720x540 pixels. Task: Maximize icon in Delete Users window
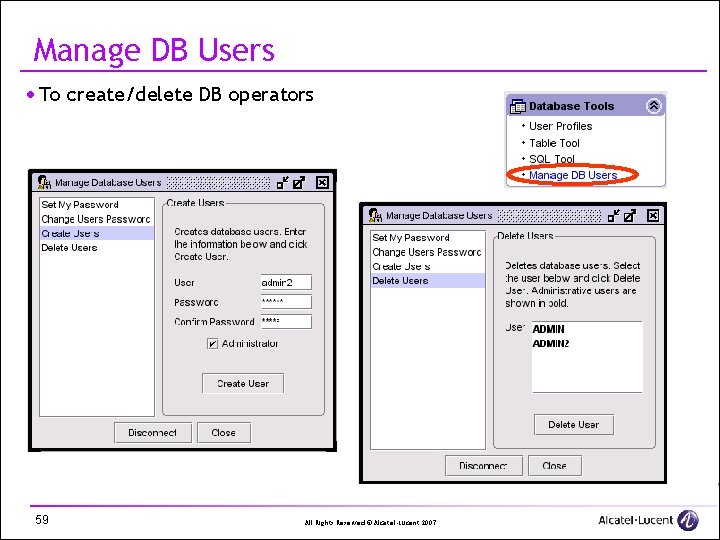point(630,215)
